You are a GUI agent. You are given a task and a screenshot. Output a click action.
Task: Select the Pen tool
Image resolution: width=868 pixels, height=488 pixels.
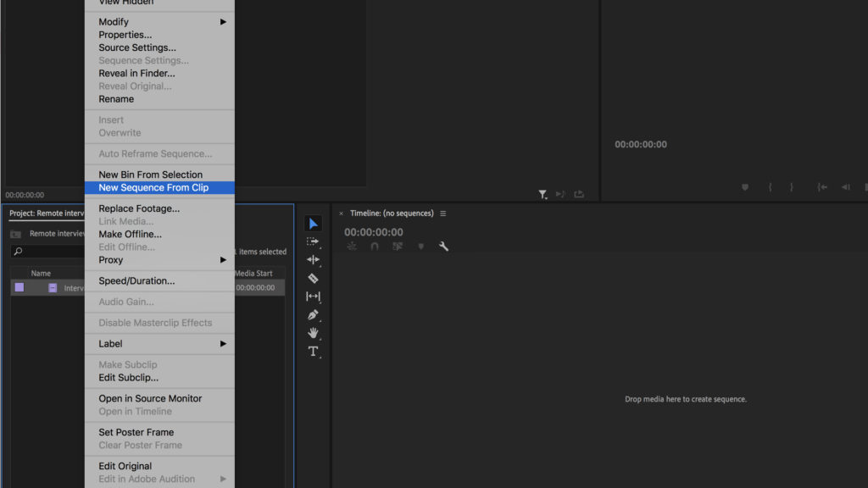[313, 315]
